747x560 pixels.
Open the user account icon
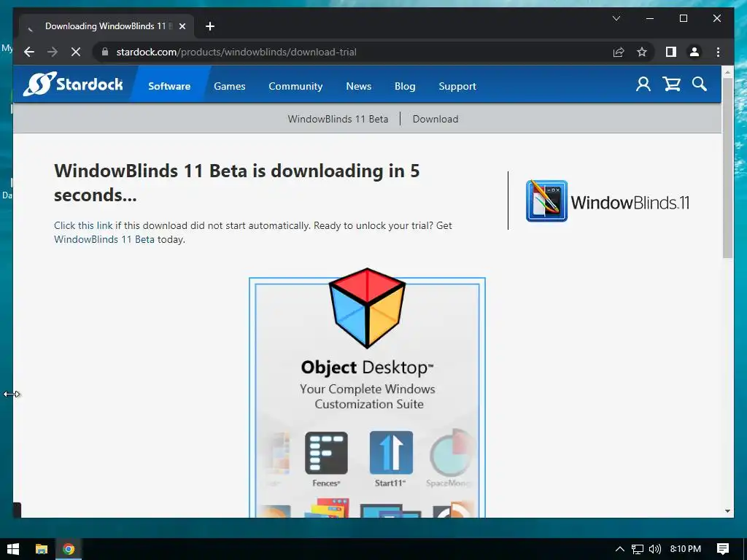[643, 85]
